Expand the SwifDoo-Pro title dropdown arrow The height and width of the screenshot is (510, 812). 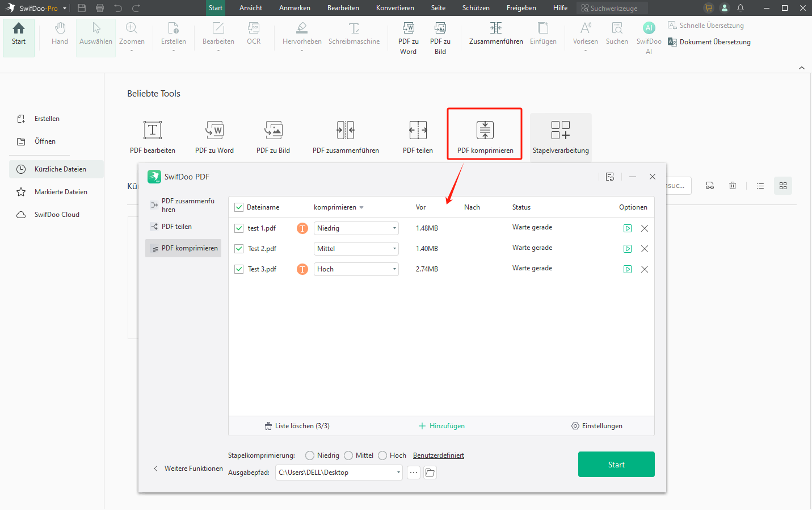(x=65, y=9)
